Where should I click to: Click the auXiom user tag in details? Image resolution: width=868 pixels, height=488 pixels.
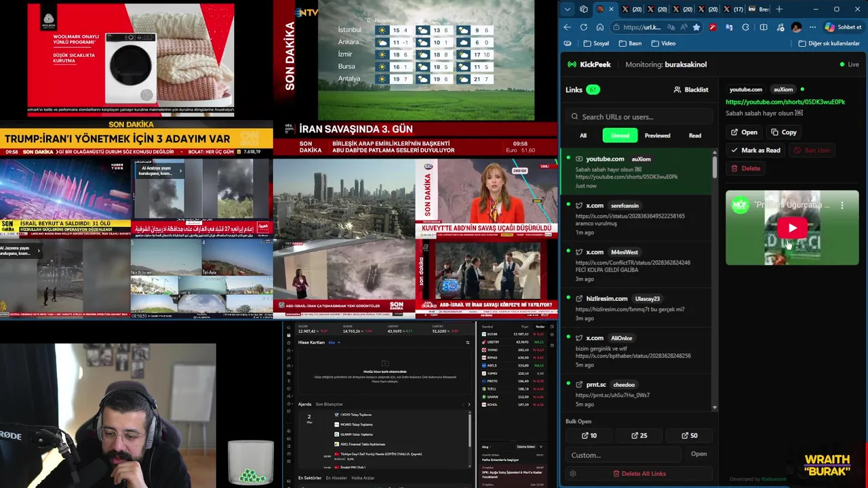click(x=783, y=89)
